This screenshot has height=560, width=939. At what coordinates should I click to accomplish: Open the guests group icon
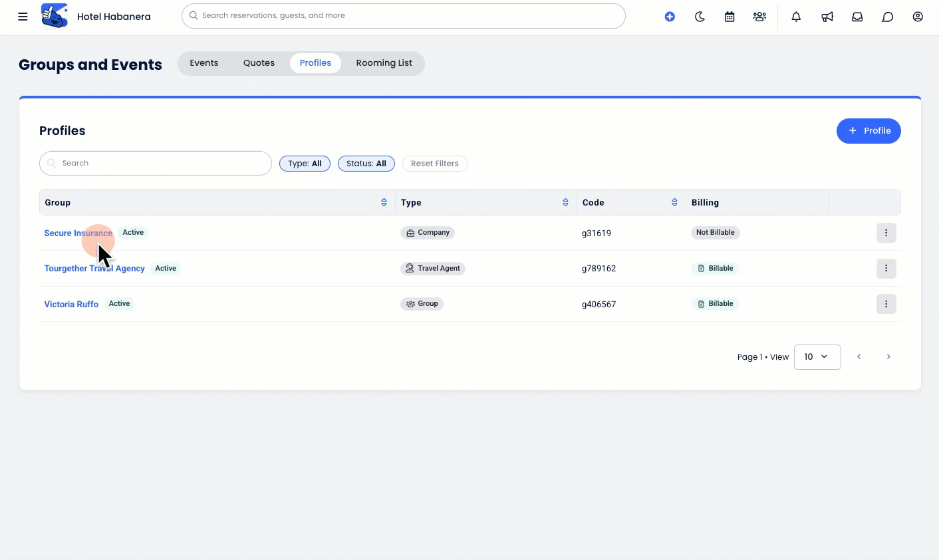759,17
